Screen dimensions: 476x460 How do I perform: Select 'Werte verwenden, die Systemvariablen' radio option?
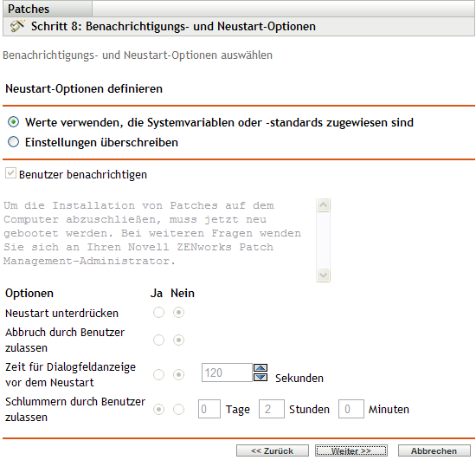click(13, 122)
